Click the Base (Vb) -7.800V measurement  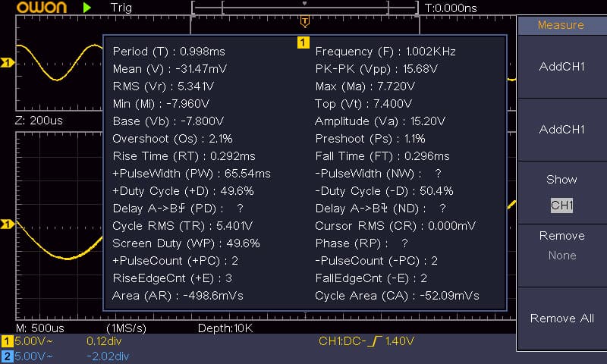[168, 121]
